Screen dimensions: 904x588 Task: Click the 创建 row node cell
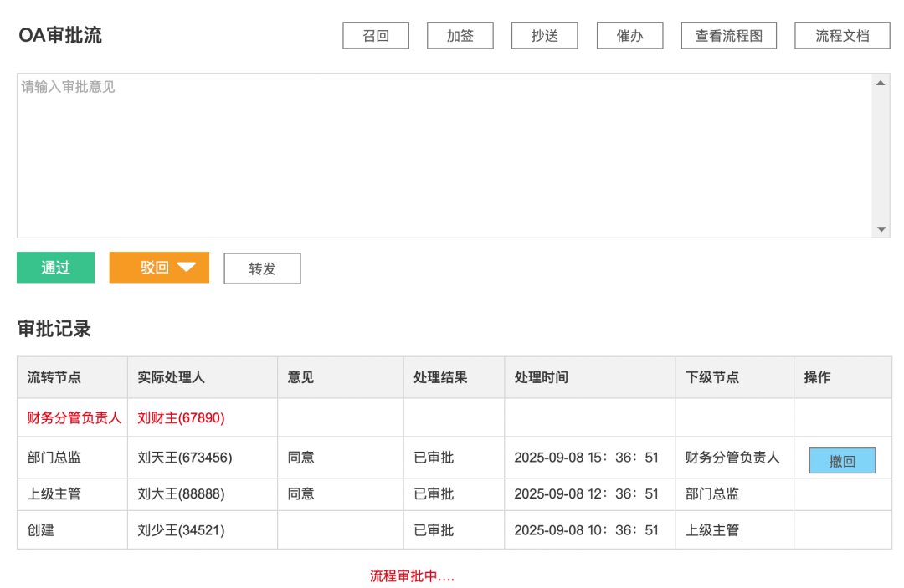coord(41,530)
